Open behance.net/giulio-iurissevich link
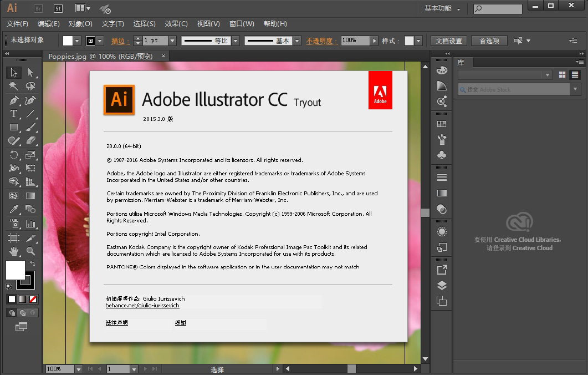Screen dimensions: 588x375 (142, 306)
